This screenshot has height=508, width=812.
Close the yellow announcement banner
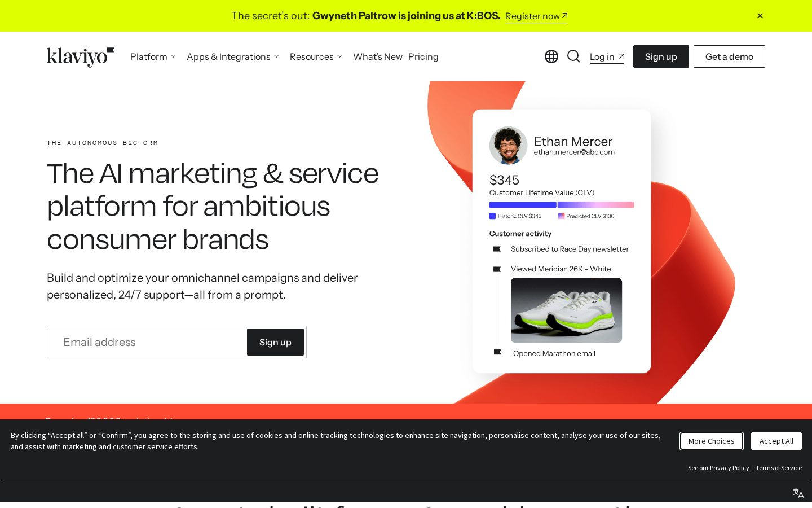[x=760, y=16]
